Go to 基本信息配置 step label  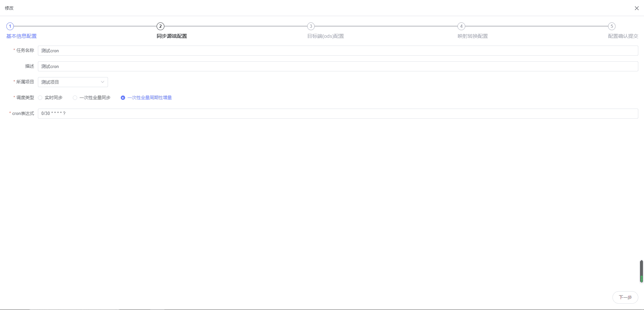point(21,36)
